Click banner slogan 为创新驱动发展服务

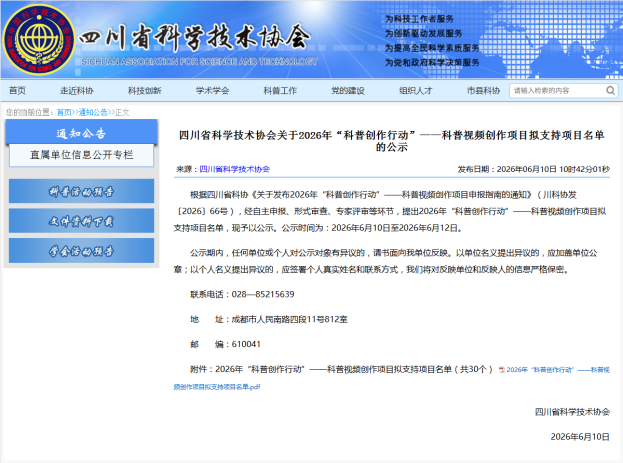(x=423, y=33)
